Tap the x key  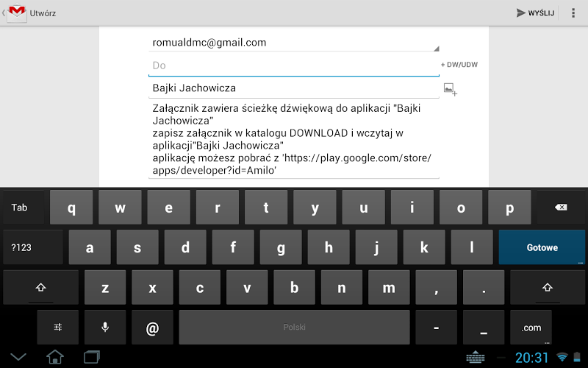[152, 288]
